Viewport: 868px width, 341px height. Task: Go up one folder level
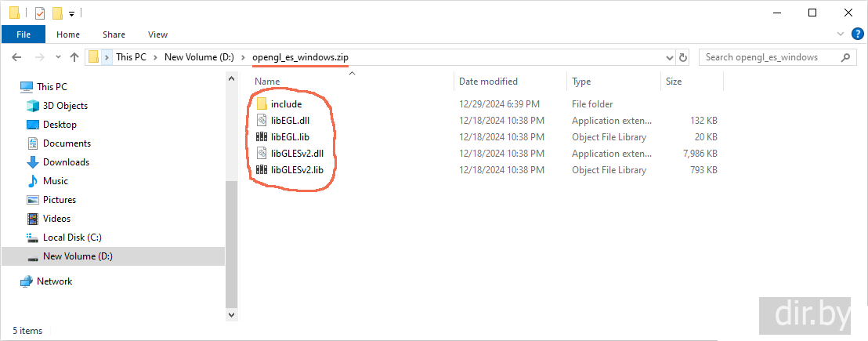pos(74,57)
